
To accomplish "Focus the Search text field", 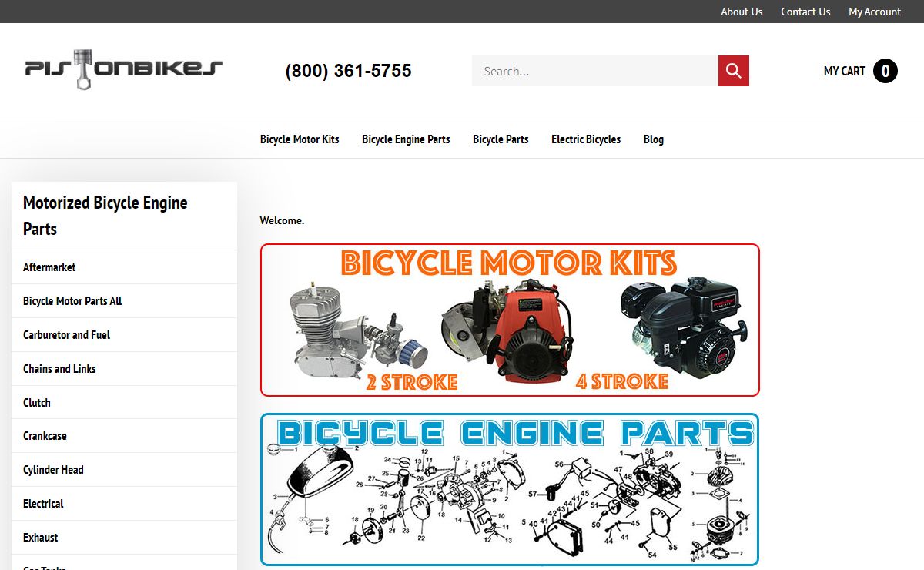I will pyautogui.click(x=595, y=71).
